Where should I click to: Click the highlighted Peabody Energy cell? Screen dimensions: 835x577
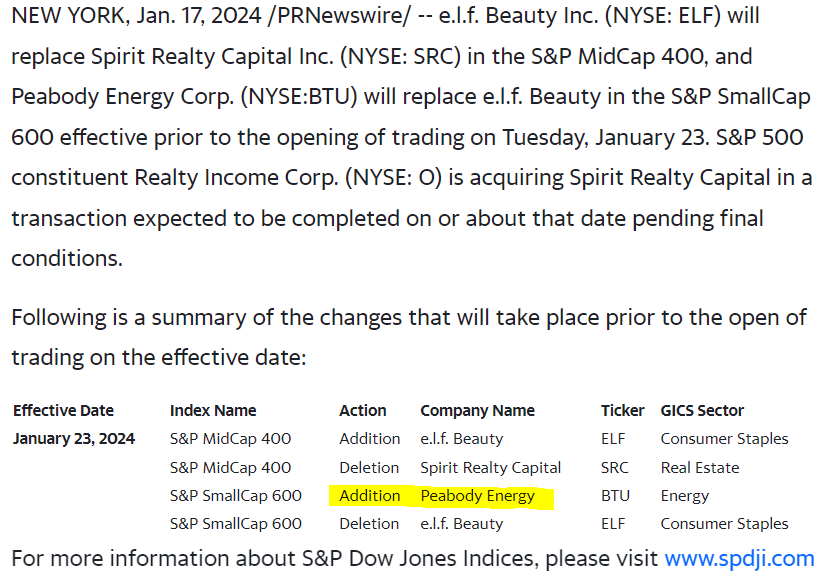(x=477, y=495)
